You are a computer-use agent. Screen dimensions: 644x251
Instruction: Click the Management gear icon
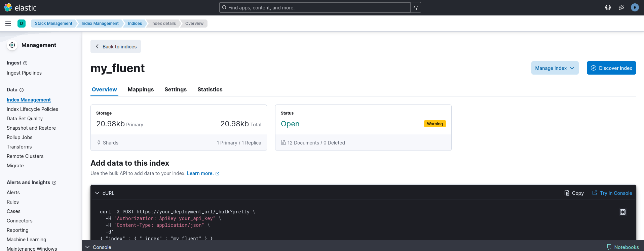click(12, 45)
